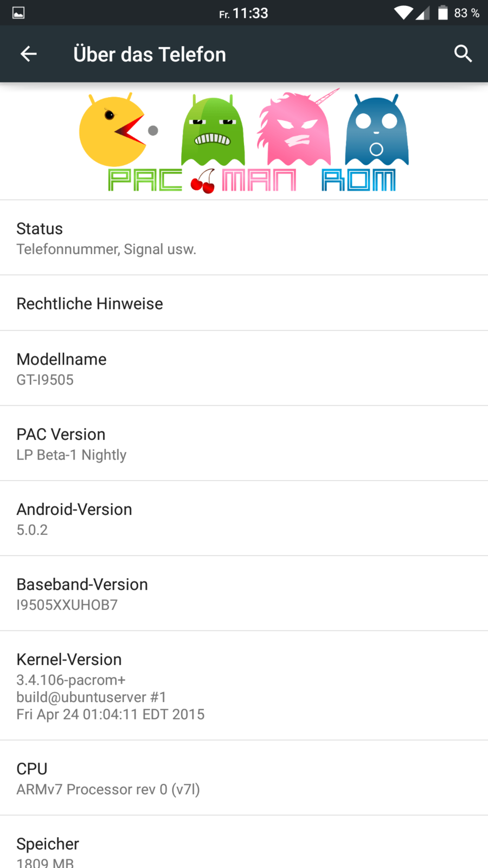This screenshot has width=488, height=868.
Task: Tap the CPU ARMv7 Processor entry
Action: click(x=244, y=778)
